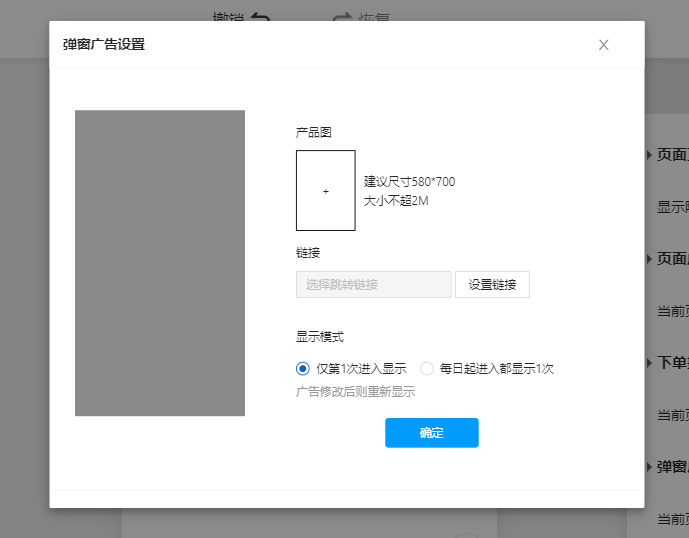Screen dimensions: 689x538
Task: Confirm settings with the blue 确定 button
Action: pyautogui.click(x=431, y=433)
